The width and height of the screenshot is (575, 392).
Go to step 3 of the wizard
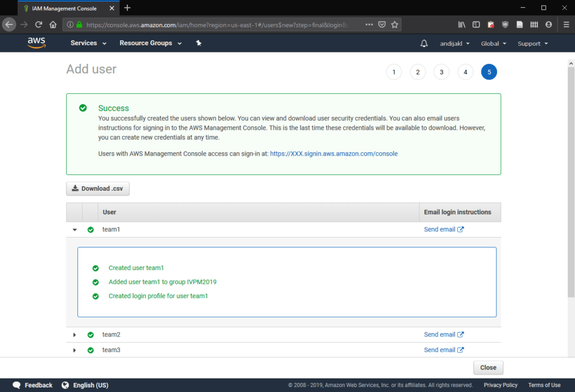[441, 72]
